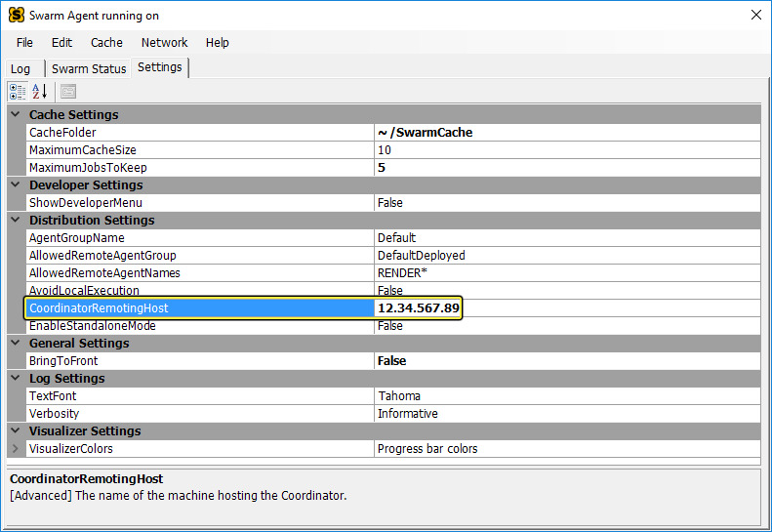Select the AvoidLocalExecution property name
This screenshot has height=532, width=772.
click(x=199, y=291)
